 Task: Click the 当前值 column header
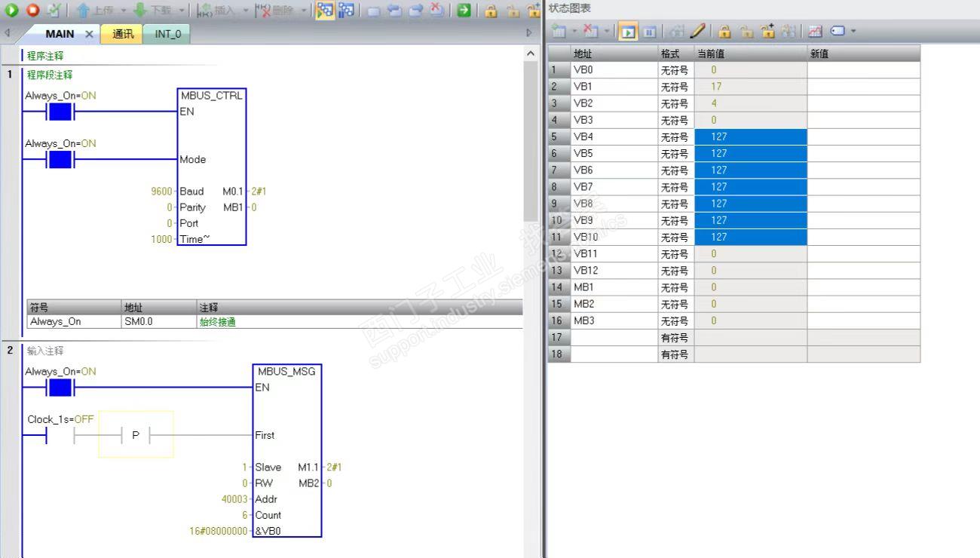[x=750, y=54]
